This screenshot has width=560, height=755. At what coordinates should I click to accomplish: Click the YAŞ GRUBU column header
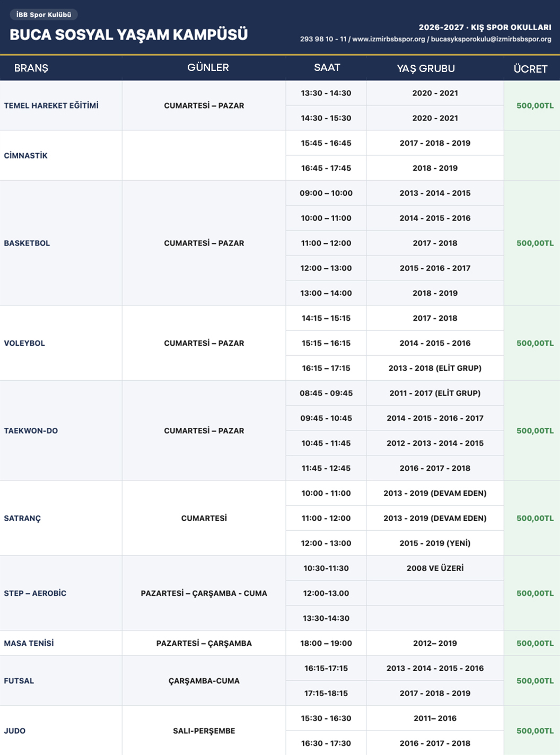click(x=426, y=68)
